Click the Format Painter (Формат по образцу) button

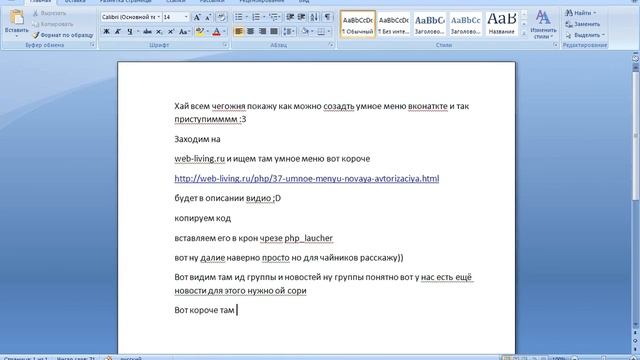click(62, 35)
